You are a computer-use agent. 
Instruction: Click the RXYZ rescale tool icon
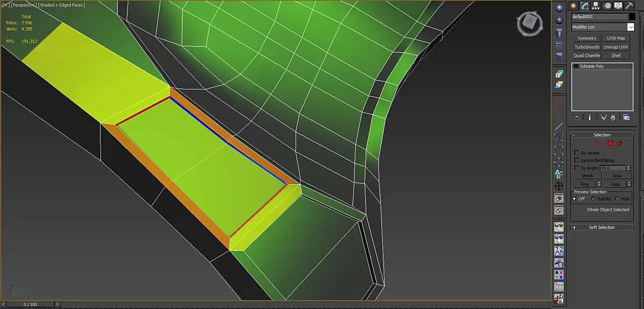click(x=559, y=275)
